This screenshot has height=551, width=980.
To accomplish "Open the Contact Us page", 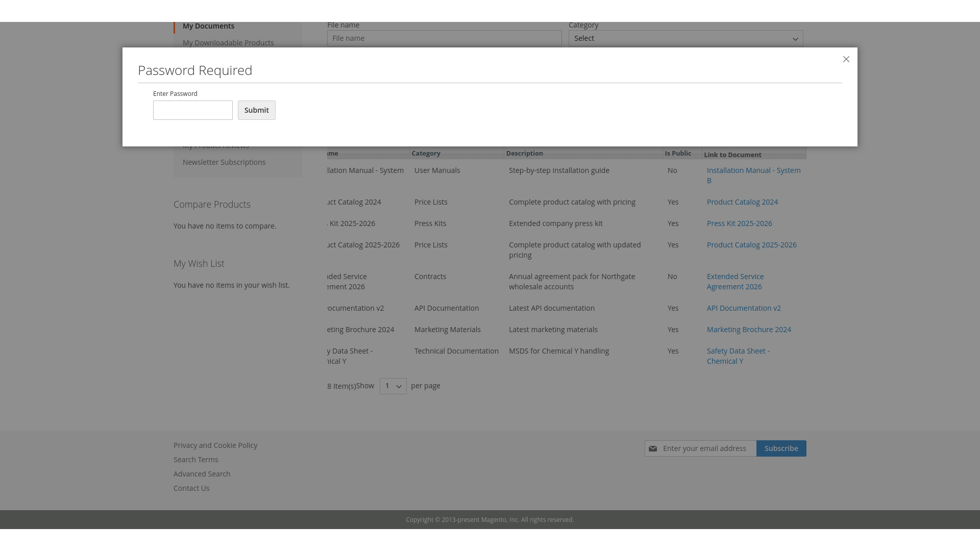I will 191,488.
